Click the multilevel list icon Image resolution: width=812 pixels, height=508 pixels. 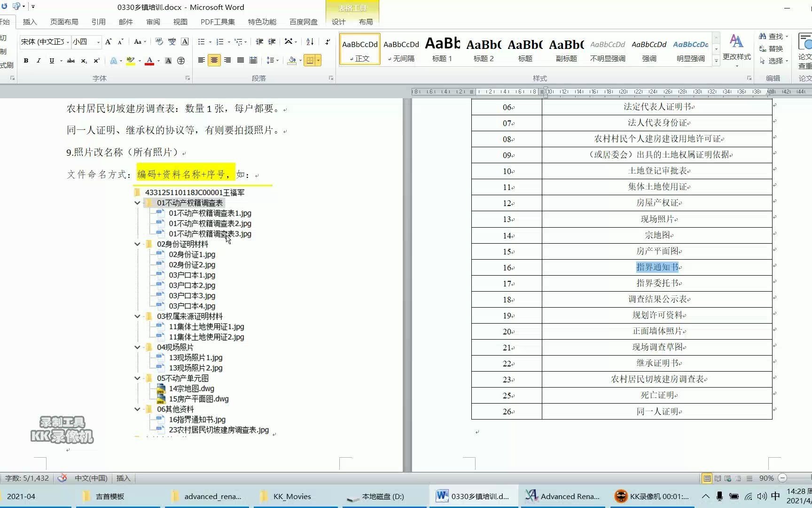[239, 42]
